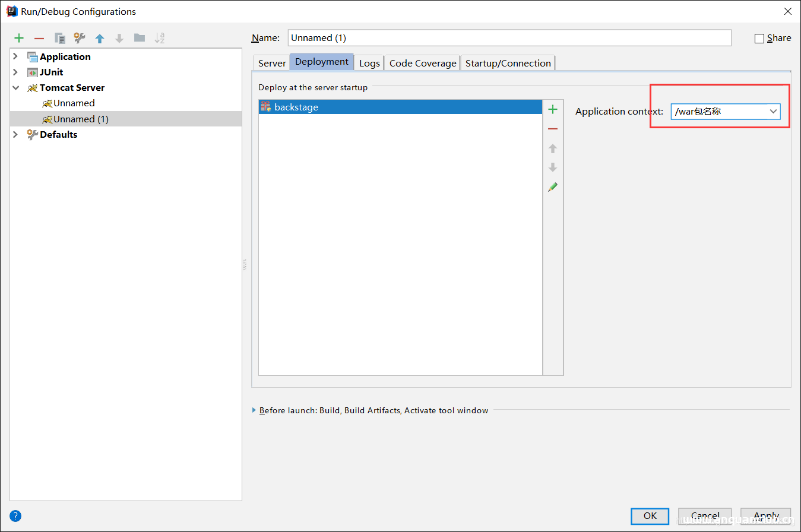Expand the Application tree node
Viewport: 801px width, 532px height.
pos(15,56)
